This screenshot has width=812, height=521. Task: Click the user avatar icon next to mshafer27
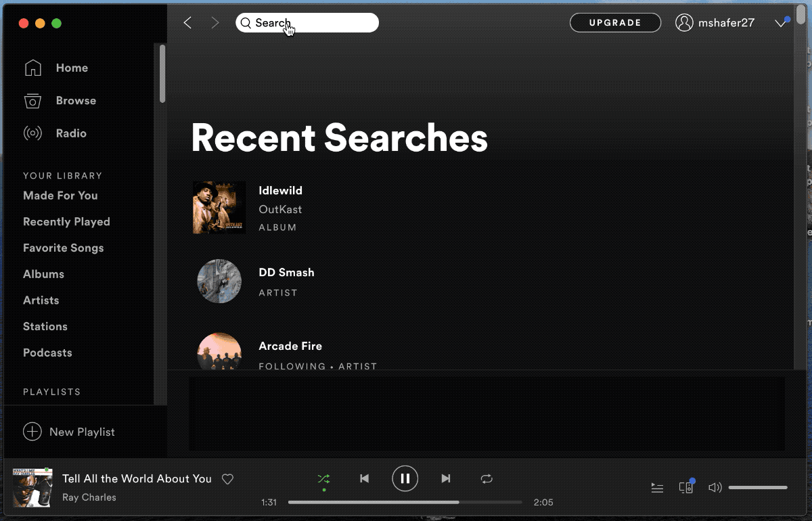[x=684, y=22]
